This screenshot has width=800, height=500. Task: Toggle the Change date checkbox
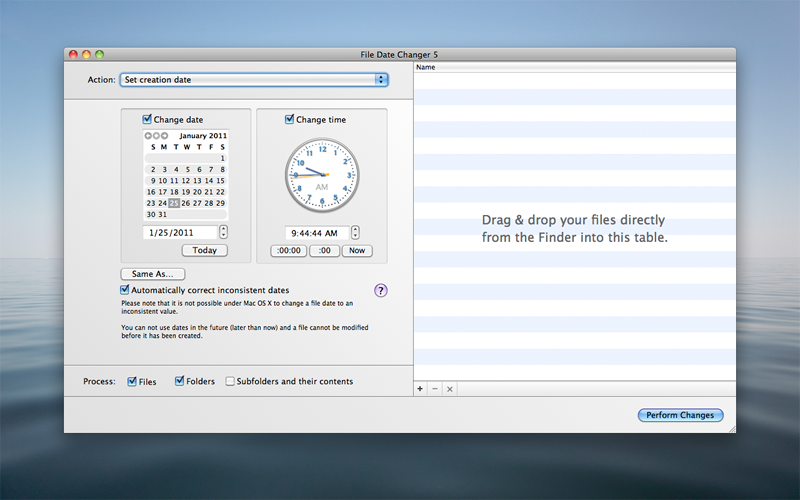[x=147, y=119]
